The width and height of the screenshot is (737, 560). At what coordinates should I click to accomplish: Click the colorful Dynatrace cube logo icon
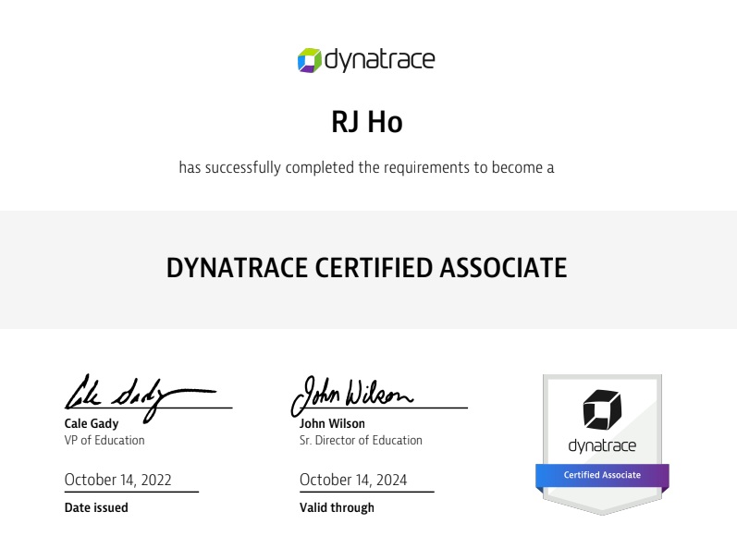tap(309, 61)
